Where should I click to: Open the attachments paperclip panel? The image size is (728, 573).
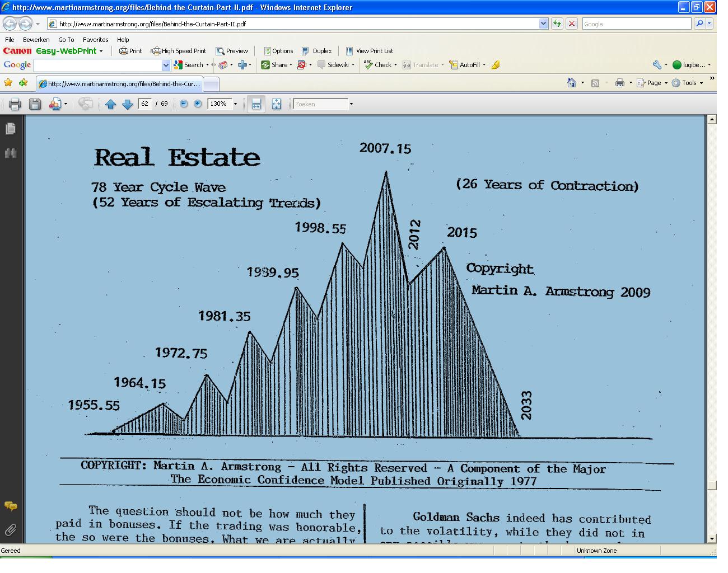(x=11, y=530)
